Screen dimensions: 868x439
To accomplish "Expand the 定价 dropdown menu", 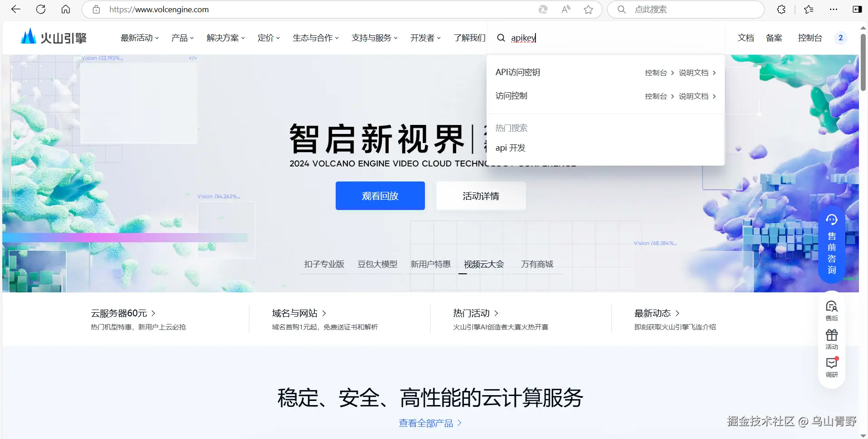I will click(x=269, y=38).
